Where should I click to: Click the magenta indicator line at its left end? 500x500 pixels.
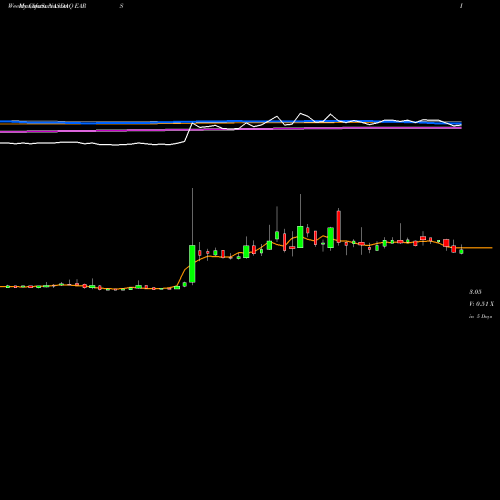pos(13,131)
